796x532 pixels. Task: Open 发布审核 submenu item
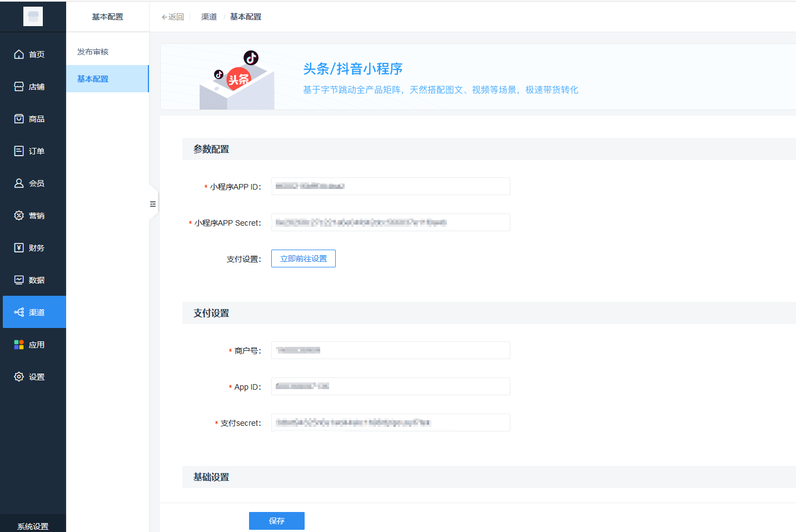[93, 52]
